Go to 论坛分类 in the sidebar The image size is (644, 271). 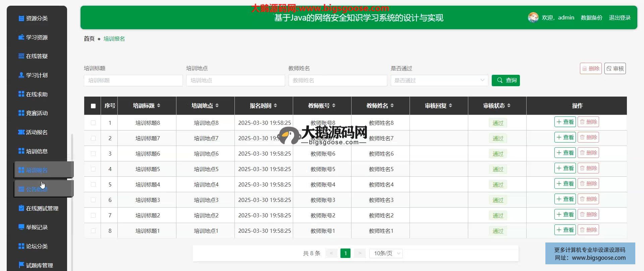[x=37, y=246]
